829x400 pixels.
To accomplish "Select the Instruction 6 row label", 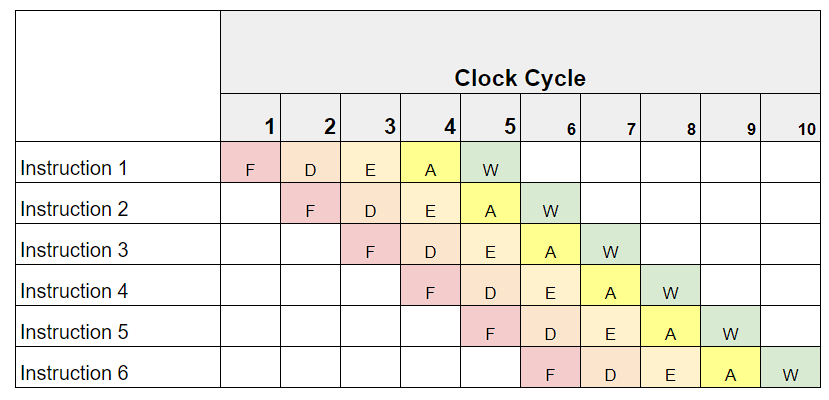I will tap(75, 373).
